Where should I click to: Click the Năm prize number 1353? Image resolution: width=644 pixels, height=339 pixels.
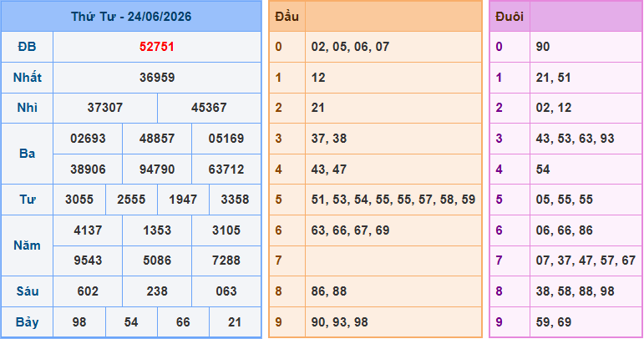coord(157,230)
